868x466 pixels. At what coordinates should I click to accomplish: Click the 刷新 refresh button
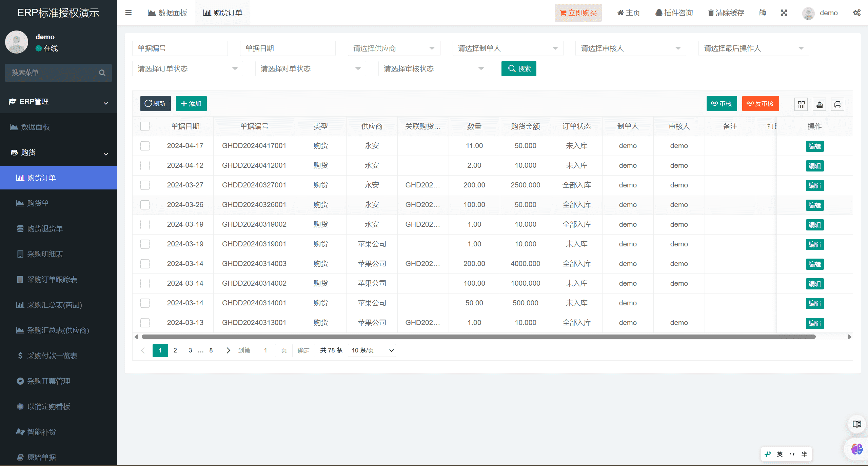point(156,104)
